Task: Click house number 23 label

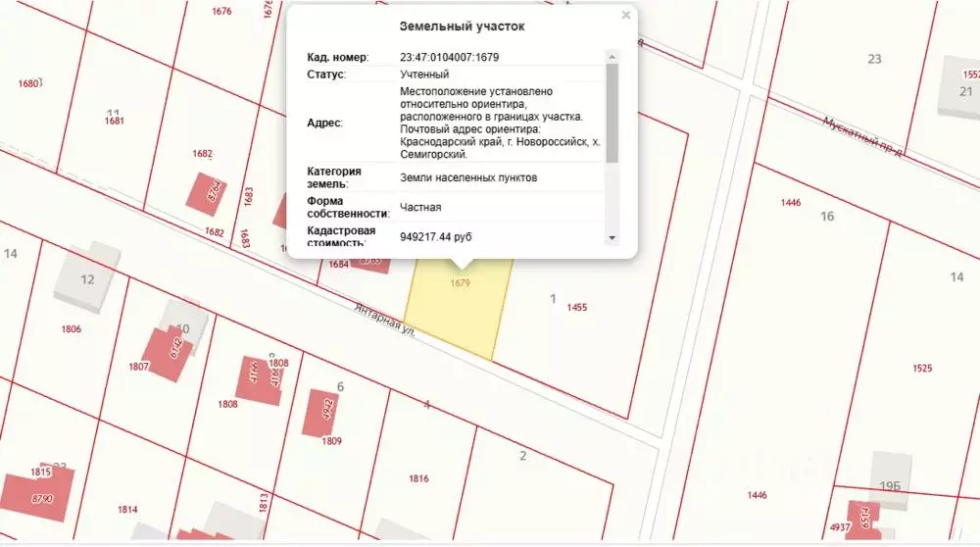Action: [874, 59]
